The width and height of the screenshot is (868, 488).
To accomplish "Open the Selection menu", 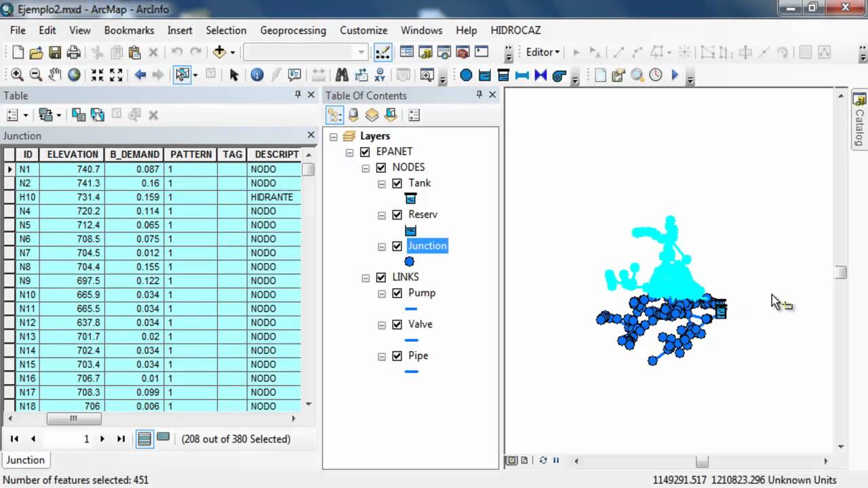I will 226,30.
